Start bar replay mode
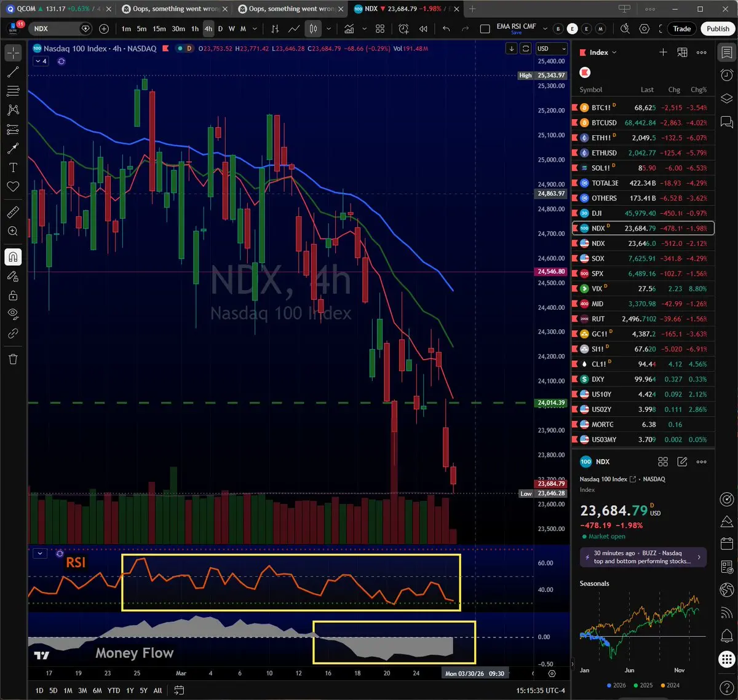 (423, 29)
